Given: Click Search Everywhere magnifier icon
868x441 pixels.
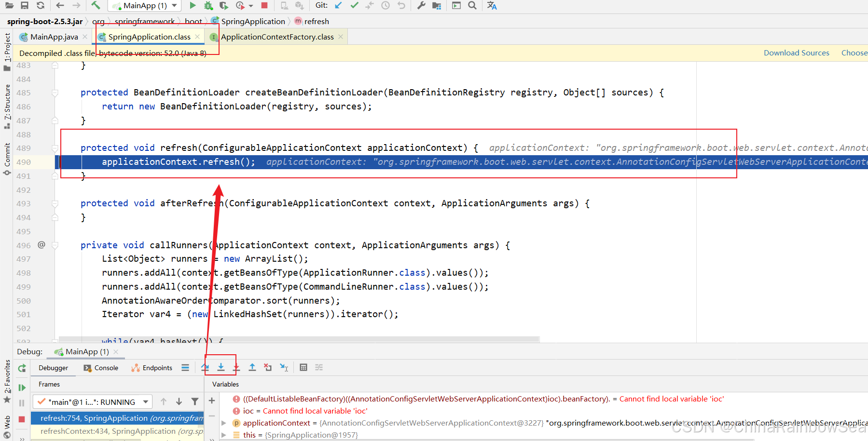Looking at the screenshot, I should [472, 5].
